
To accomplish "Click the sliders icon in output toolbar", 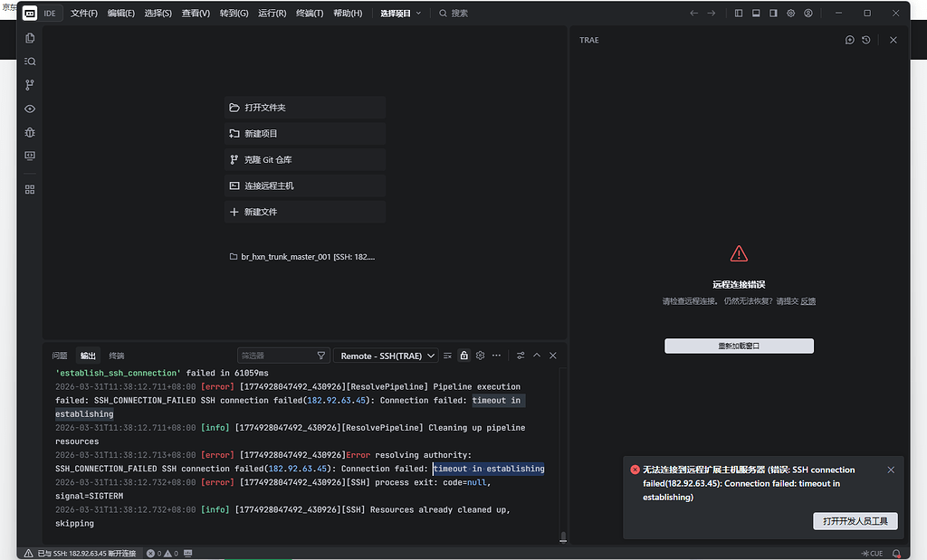I will pyautogui.click(x=521, y=356).
